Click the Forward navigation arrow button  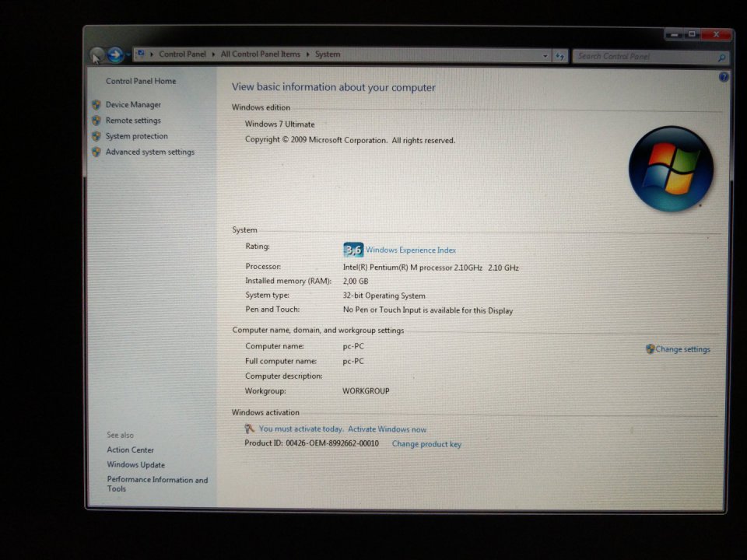115,55
